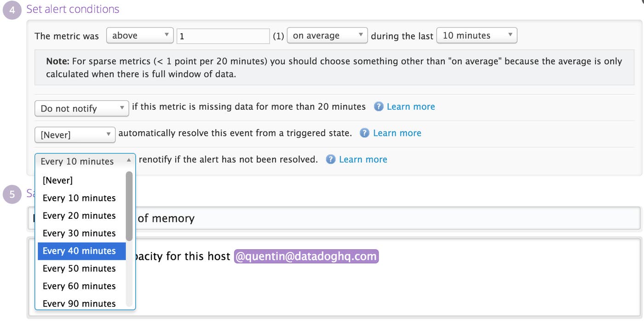Click the threshold value input field
The height and width of the screenshot is (321, 644).
click(x=223, y=36)
